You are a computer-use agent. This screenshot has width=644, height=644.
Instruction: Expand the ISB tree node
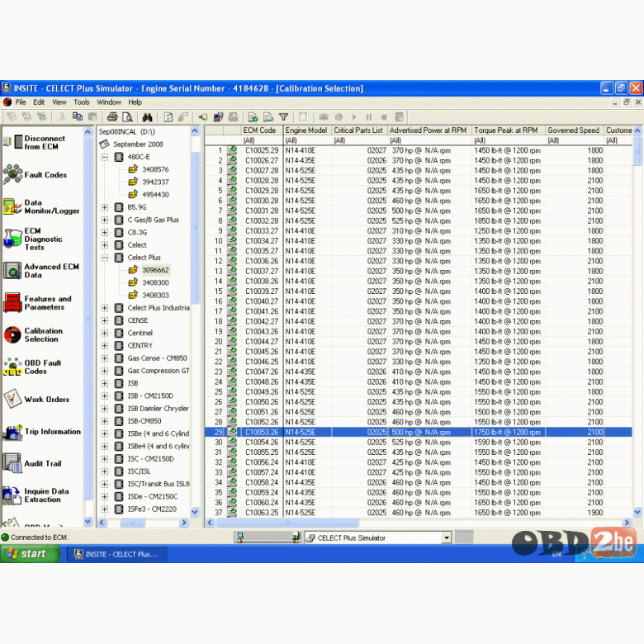(105, 383)
